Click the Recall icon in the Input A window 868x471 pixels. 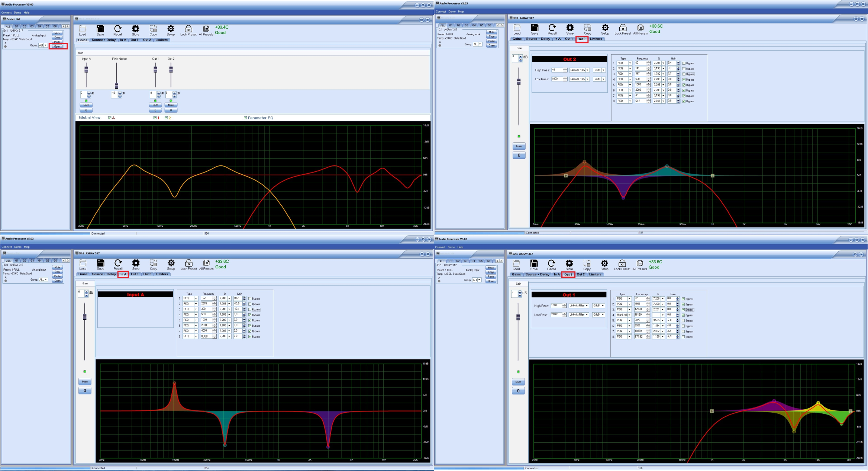[118, 263]
